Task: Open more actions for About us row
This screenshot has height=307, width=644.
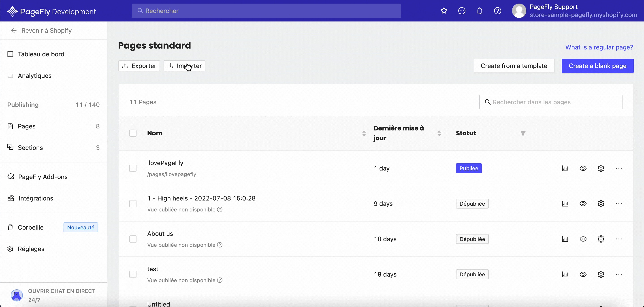Action: coord(619,239)
